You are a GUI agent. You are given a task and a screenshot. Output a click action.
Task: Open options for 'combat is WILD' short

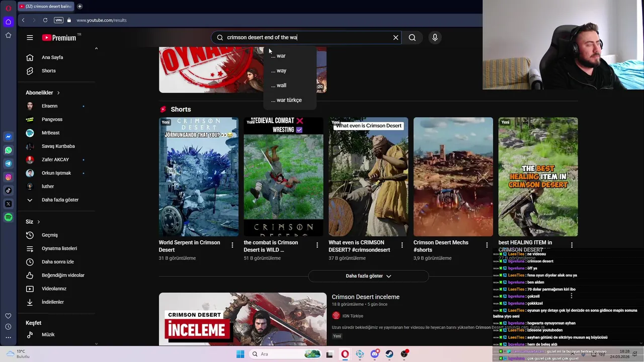click(x=317, y=245)
